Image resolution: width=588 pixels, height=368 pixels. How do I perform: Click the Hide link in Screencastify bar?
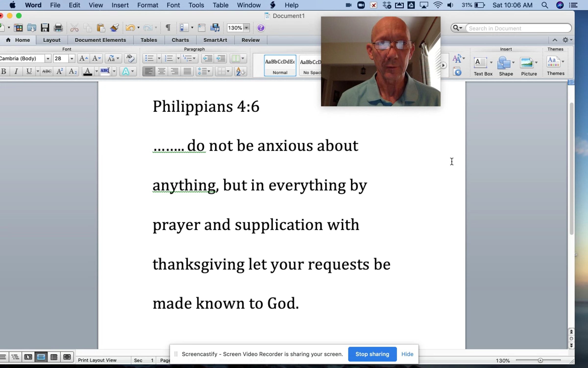pos(407,354)
